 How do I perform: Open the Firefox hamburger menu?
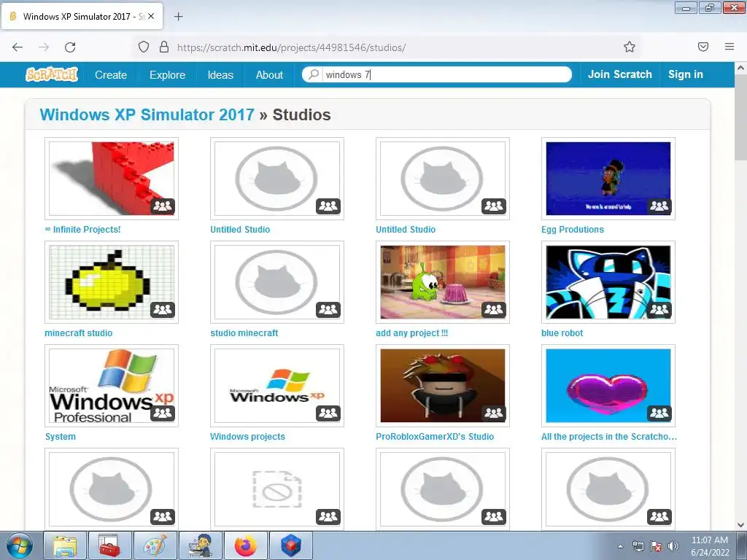click(x=729, y=47)
